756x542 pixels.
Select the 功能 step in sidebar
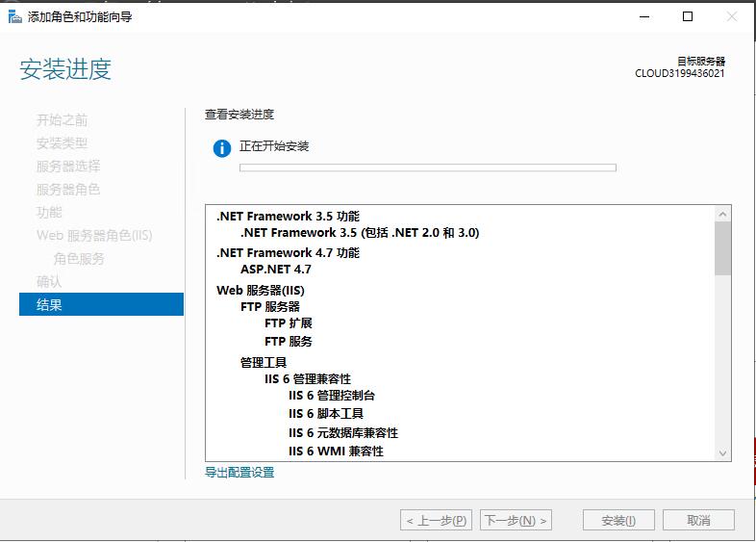click(x=49, y=213)
